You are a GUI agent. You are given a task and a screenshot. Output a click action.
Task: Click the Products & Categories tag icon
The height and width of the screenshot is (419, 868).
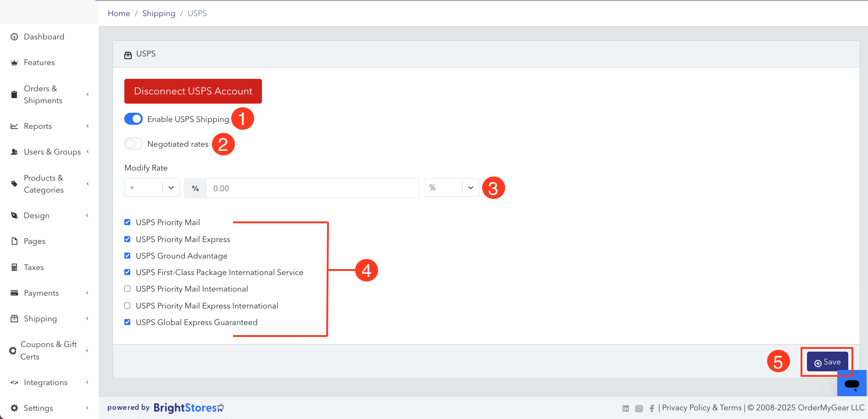click(x=14, y=184)
